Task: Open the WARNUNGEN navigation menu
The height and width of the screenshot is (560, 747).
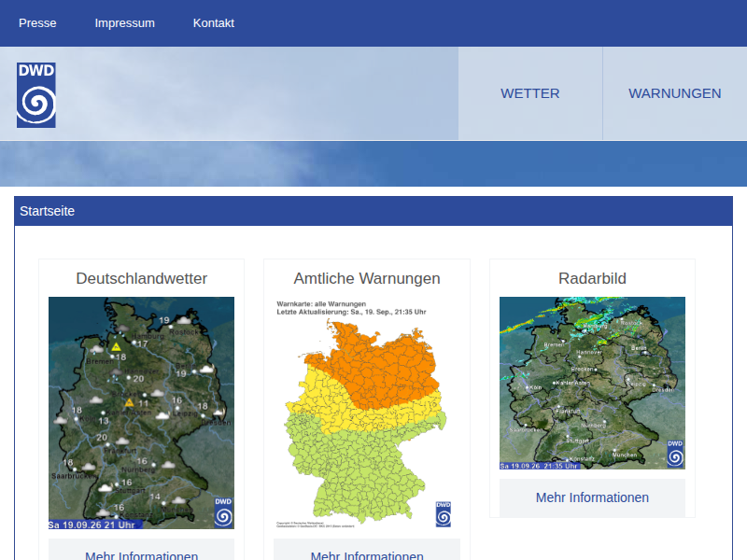Action: click(674, 93)
